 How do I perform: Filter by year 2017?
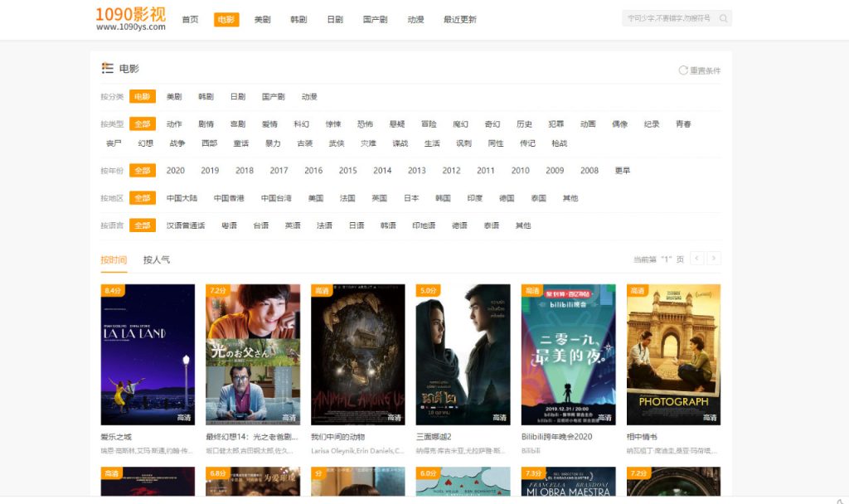click(279, 171)
